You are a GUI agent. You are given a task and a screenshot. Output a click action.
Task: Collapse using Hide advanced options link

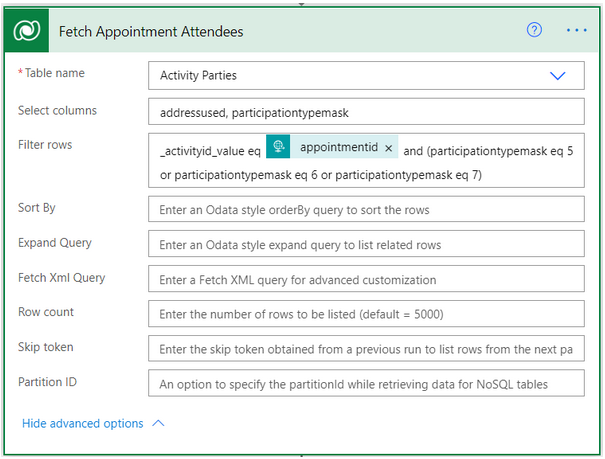(x=82, y=424)
